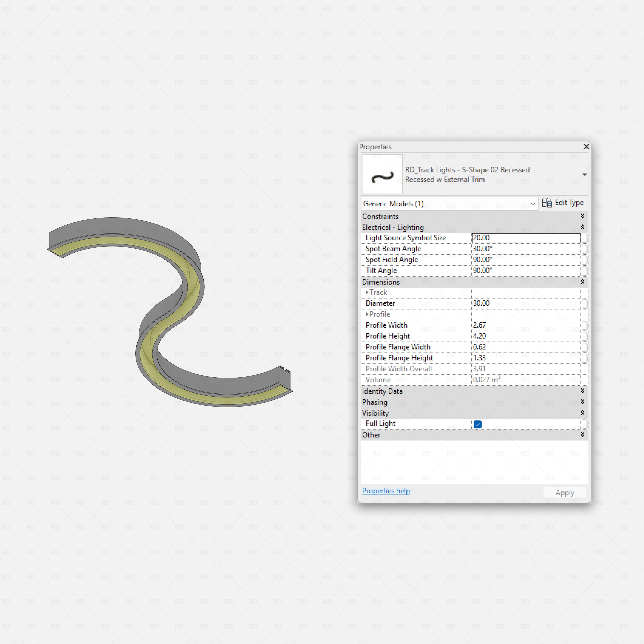
Task: Click associate parameter button beside Tilt Angle
Action: 585,271
